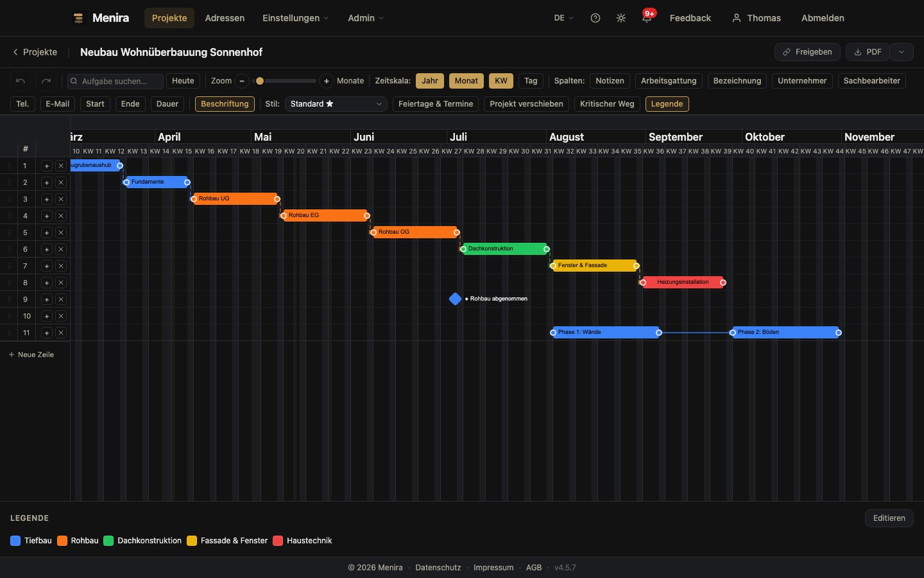Click Projekt verschieben button
The image size is (924, 578).
526,104
